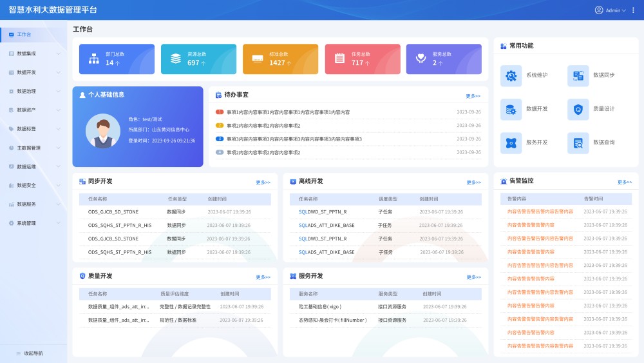Click the 工作台 sidebar icon
644x363 pixels.
coord(11,35)
